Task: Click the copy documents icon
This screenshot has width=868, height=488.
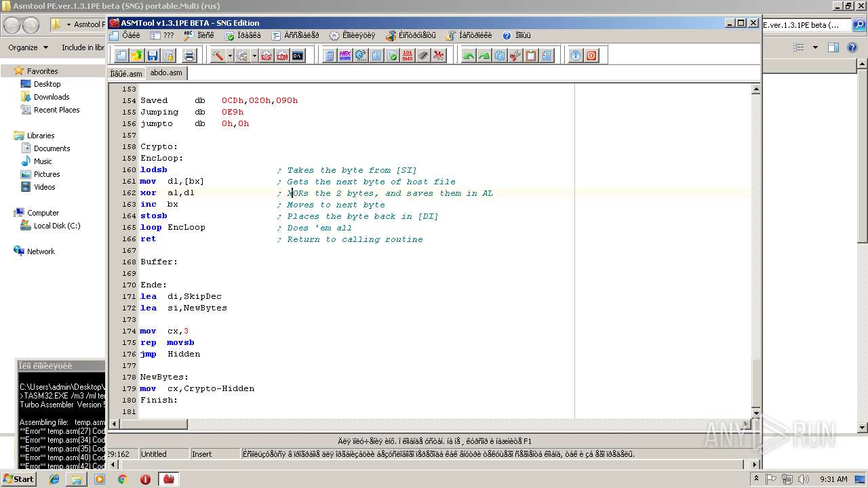Action: coord(500,56)
